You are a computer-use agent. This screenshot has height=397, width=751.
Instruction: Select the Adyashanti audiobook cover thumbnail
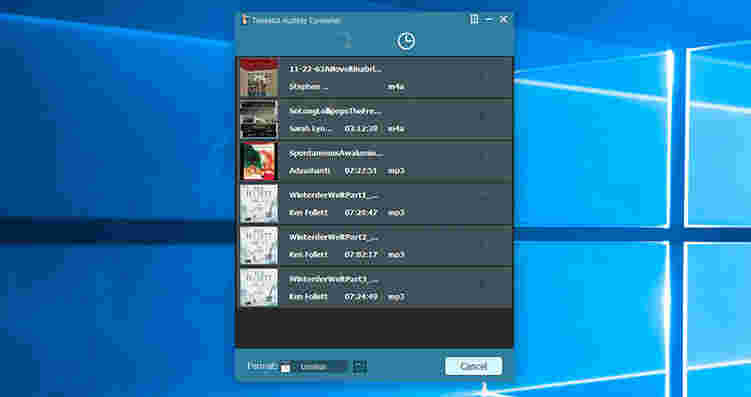click(259, 161)
